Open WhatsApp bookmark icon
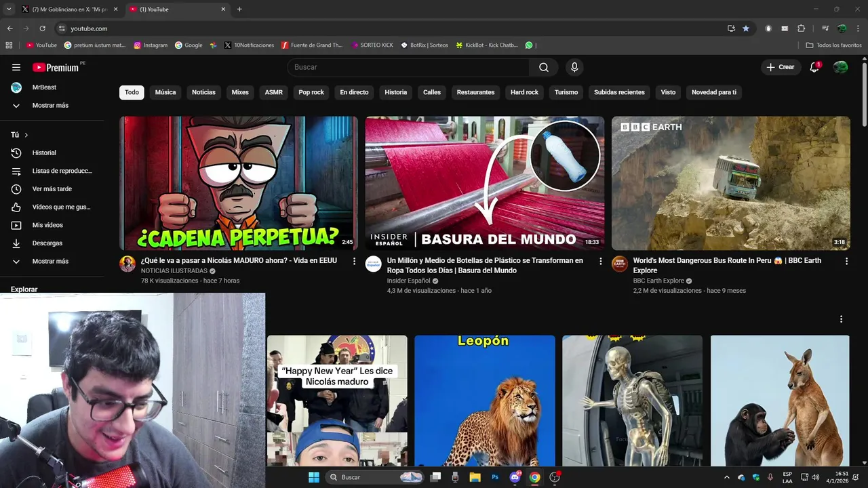Viewport: 868px width, 488px height. [529, 45]
